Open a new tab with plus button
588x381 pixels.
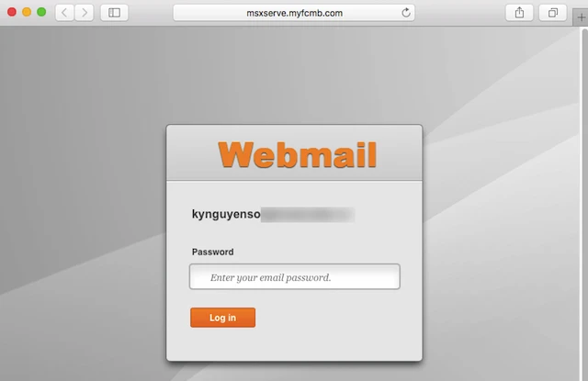tap(581, 17)
